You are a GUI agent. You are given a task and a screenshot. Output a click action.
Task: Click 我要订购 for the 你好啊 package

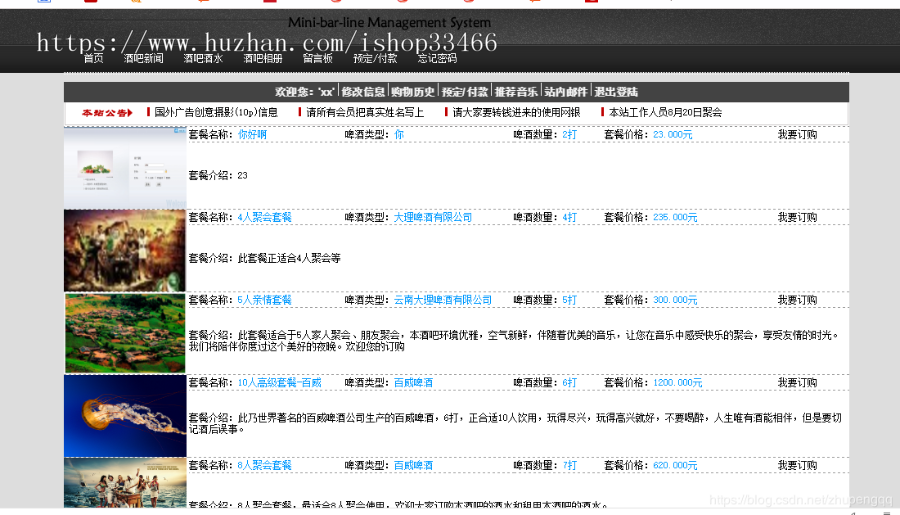coord(797,134)
